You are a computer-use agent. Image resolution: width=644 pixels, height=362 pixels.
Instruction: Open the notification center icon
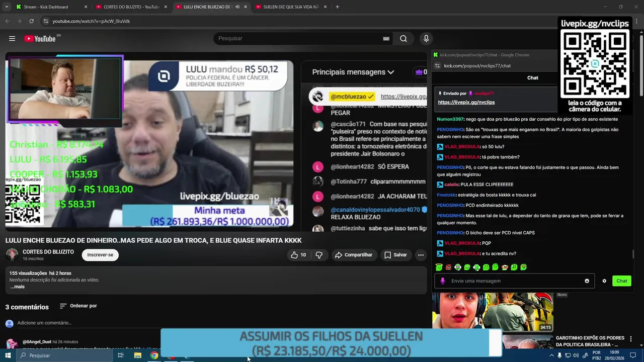pyautogui.click(x=633, y=355)
